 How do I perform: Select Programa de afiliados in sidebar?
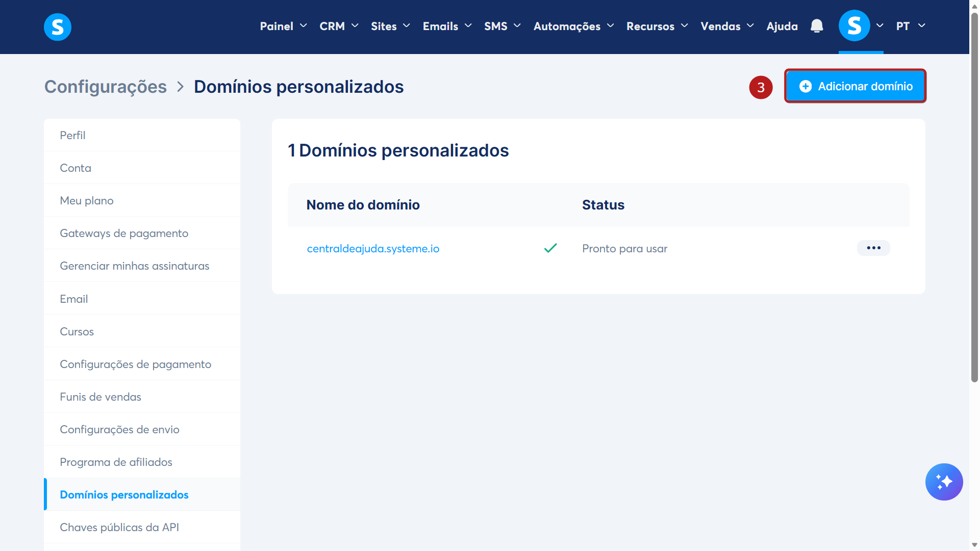click(116, 462)
